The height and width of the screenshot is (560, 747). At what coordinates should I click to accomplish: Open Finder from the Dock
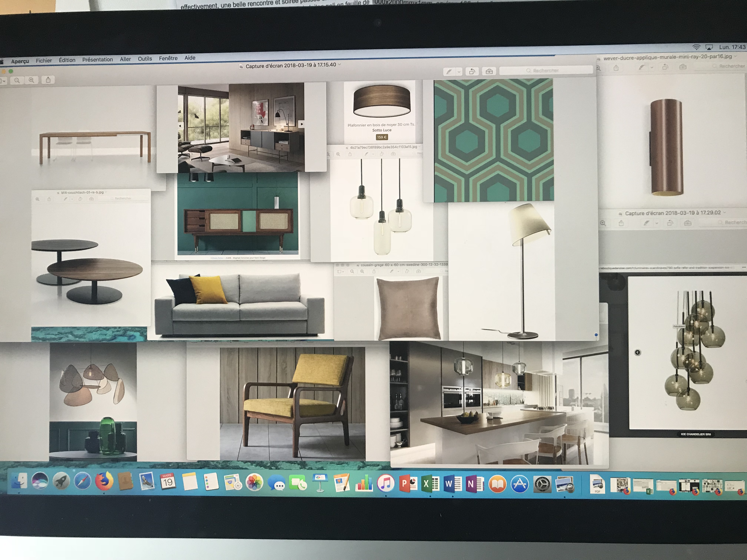pyautogui.click(x=19, y=481)
